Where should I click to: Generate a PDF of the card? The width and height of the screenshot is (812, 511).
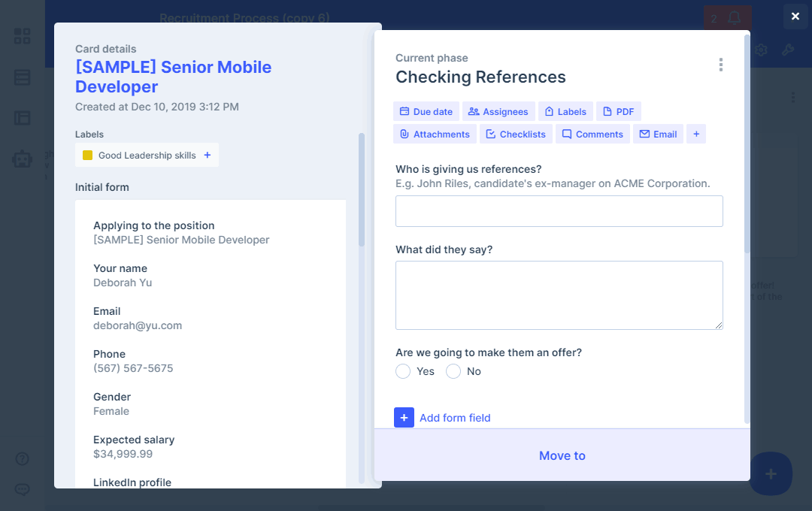[618, 112]
